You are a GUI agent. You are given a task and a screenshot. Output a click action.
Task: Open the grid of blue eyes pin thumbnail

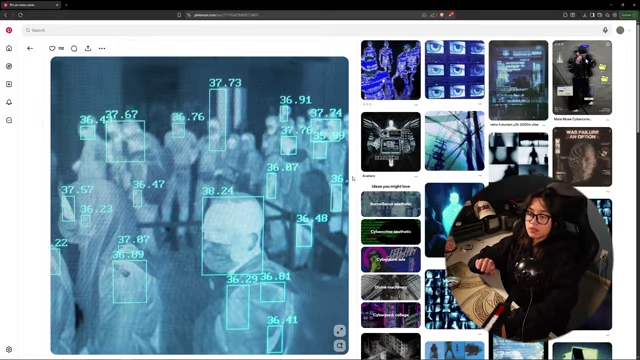coord(455,70)
